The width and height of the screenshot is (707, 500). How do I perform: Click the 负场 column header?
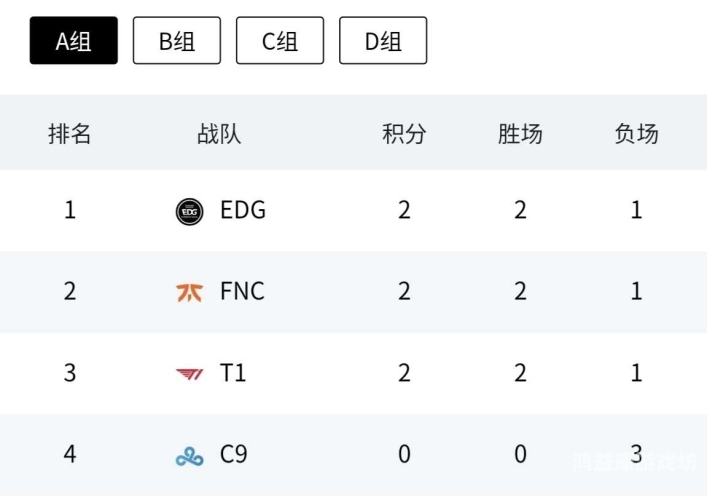[637, 134]
